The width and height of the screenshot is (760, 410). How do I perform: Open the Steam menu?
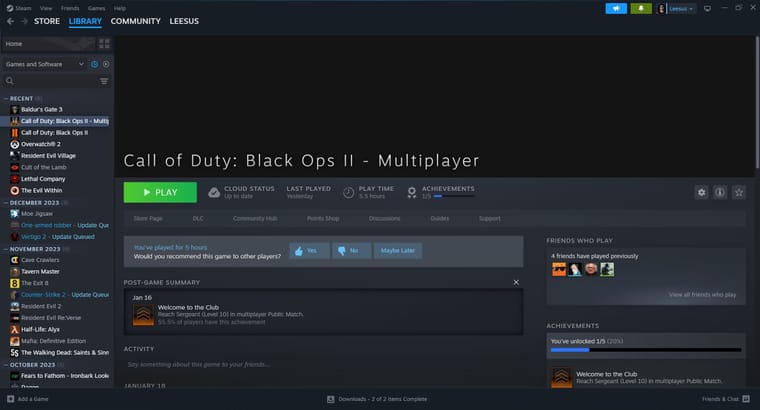click(19, 8)
